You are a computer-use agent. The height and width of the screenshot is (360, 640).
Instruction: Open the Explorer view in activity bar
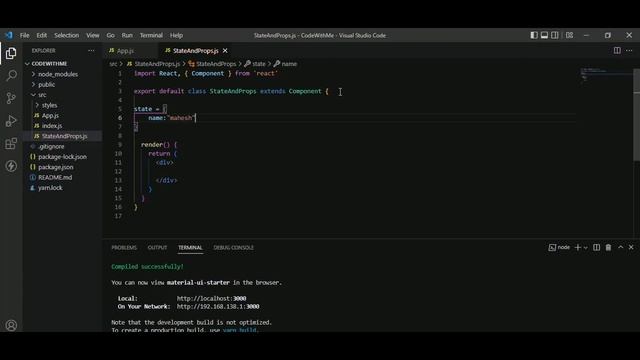tap(11, 53)
